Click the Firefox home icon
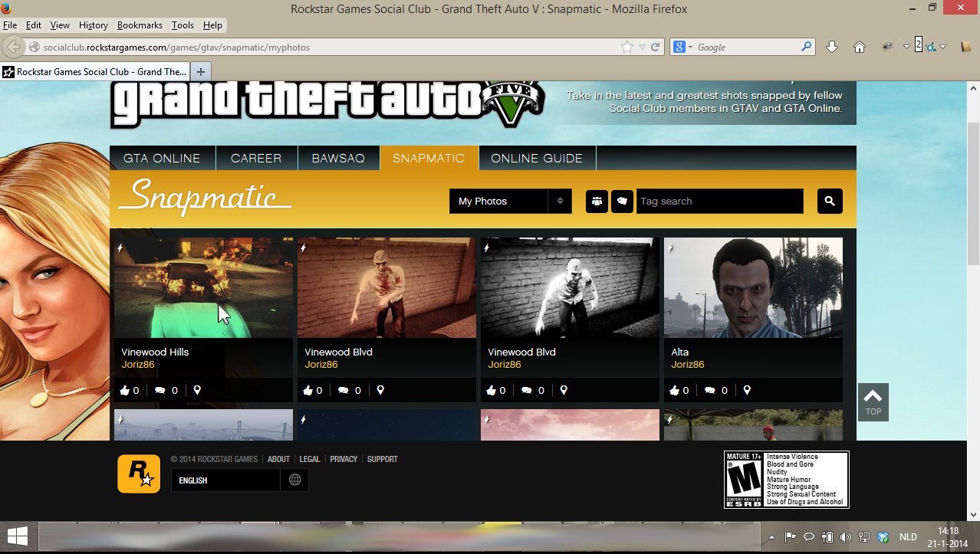980x554 pixels. (x=860, y=47)
